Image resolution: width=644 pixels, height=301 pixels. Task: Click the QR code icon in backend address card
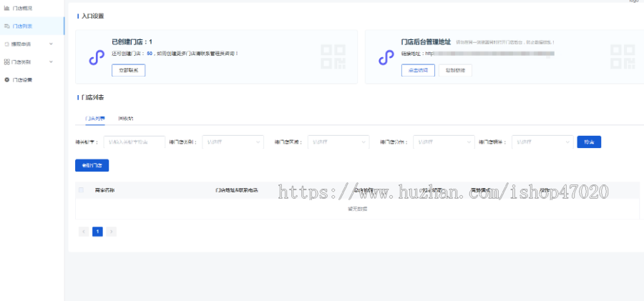(623, 56)
